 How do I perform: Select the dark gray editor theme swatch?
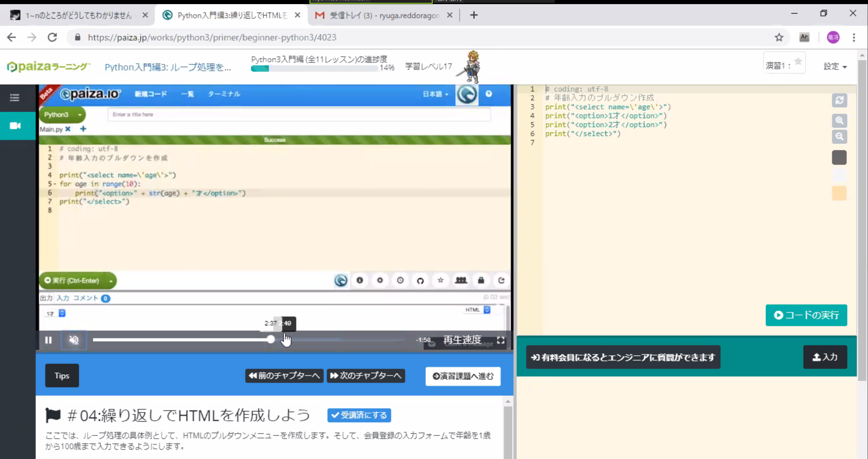click(x=839, y=158)
